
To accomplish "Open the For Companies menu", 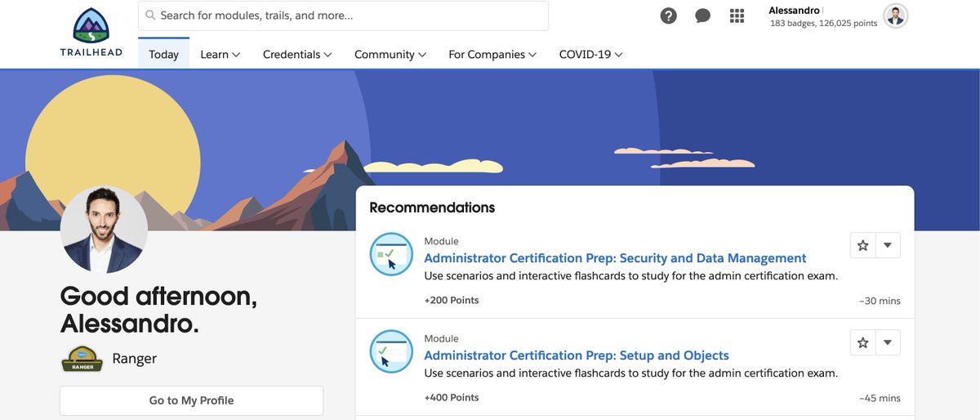I will (492, 54).
